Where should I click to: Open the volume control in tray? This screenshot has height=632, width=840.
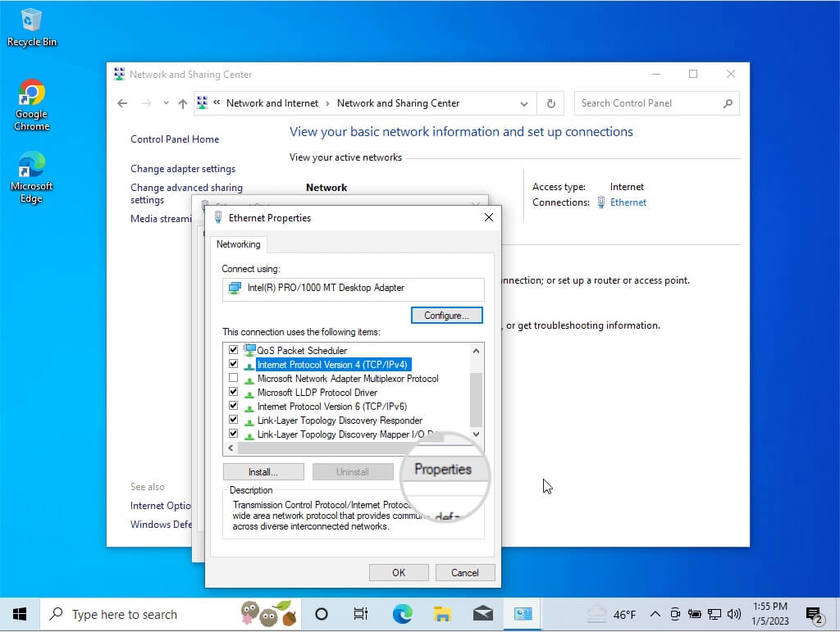(734, 614)
